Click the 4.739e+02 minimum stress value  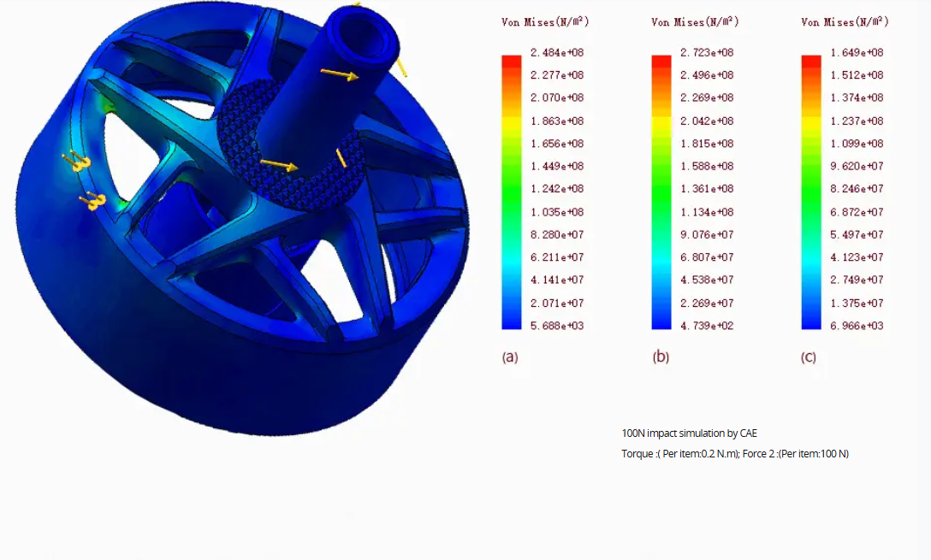click(707, 326)
